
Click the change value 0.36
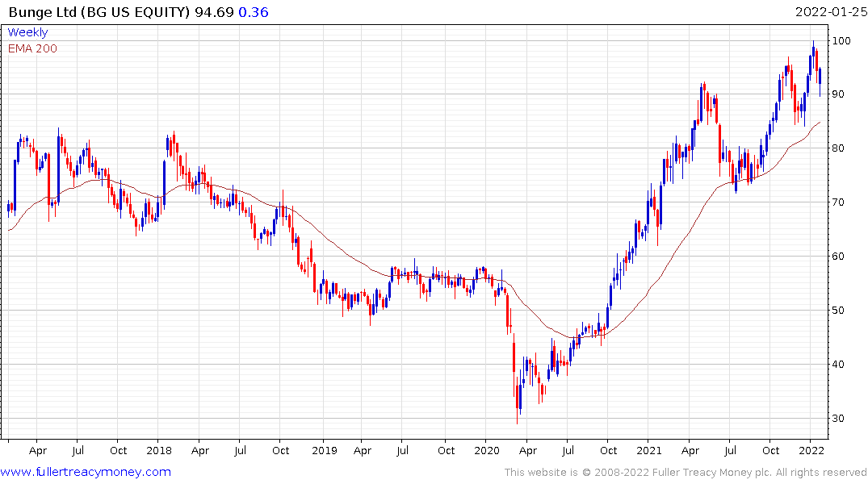(x=254, y=12)
